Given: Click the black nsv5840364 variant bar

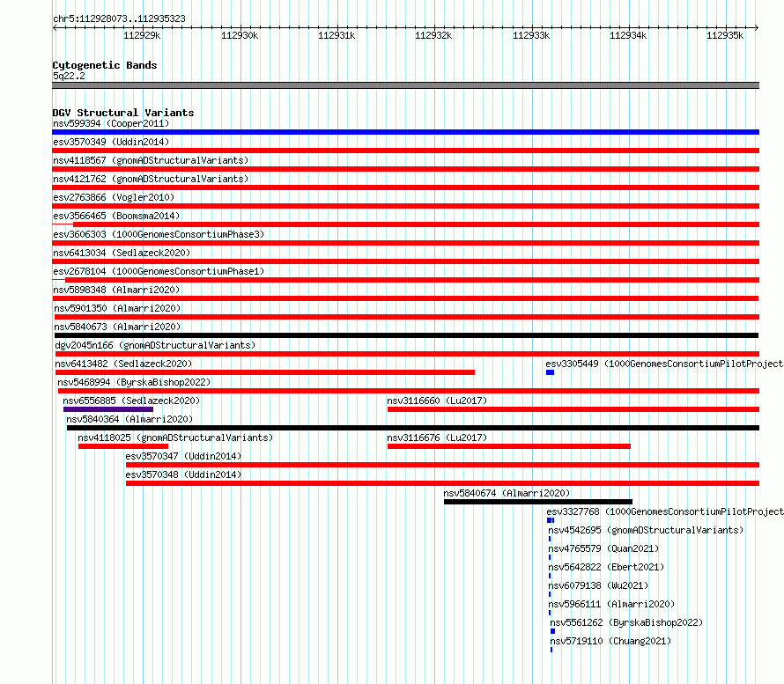Looking at the screenshot, I should [413, 428].
